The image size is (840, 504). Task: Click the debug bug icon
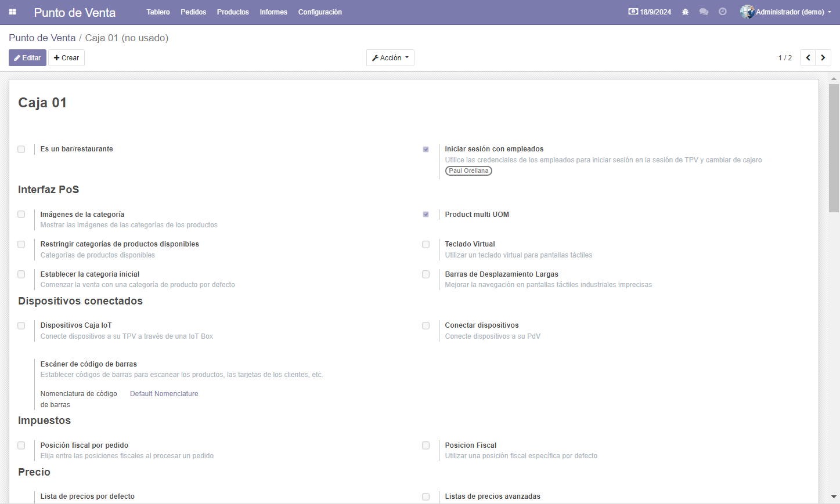(685, 12)
